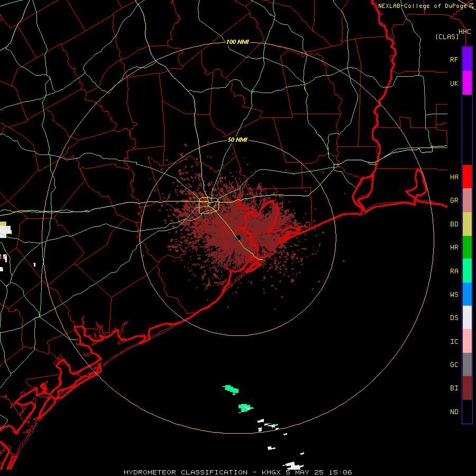Image resolution: width=476 pixels, height=476 pixels.
Task: Select the HR legend label
Action: point(454,248)
